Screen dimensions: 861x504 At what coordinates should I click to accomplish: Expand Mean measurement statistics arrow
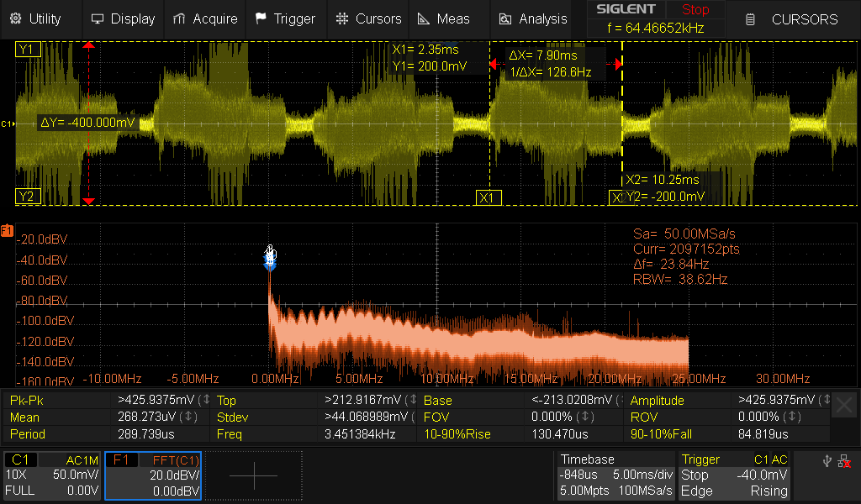pos(188,417)
